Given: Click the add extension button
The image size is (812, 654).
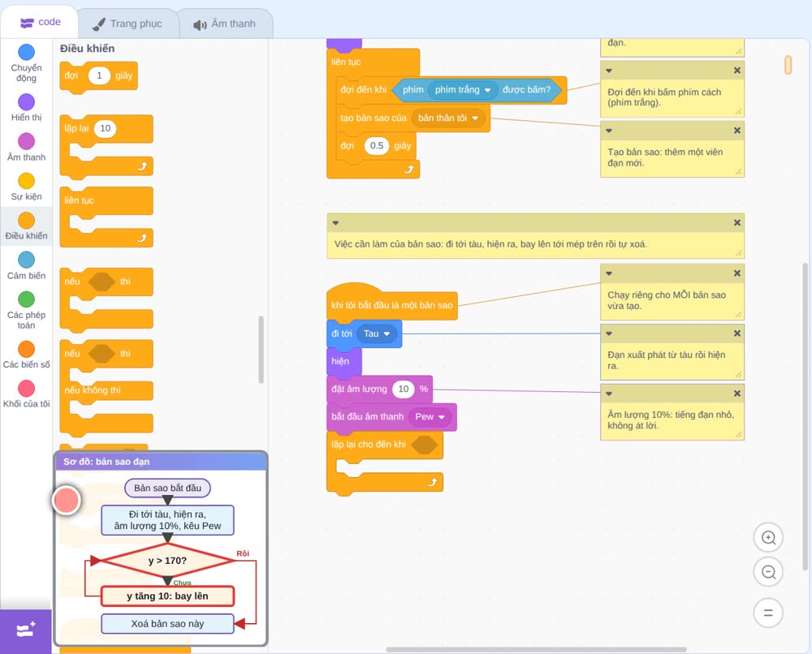Looking at the screenshot, I should coord(26,630).
